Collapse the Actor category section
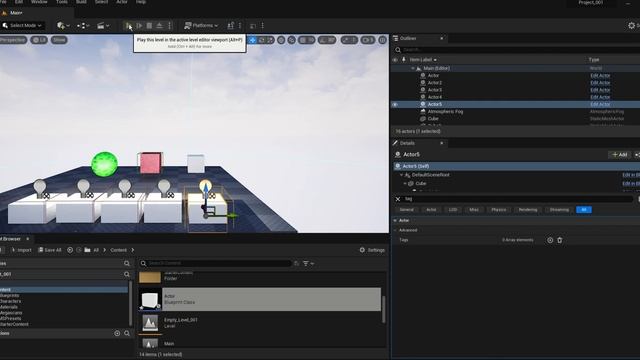The width and height of the screenshot is (640, 360). tap(395, 220)
